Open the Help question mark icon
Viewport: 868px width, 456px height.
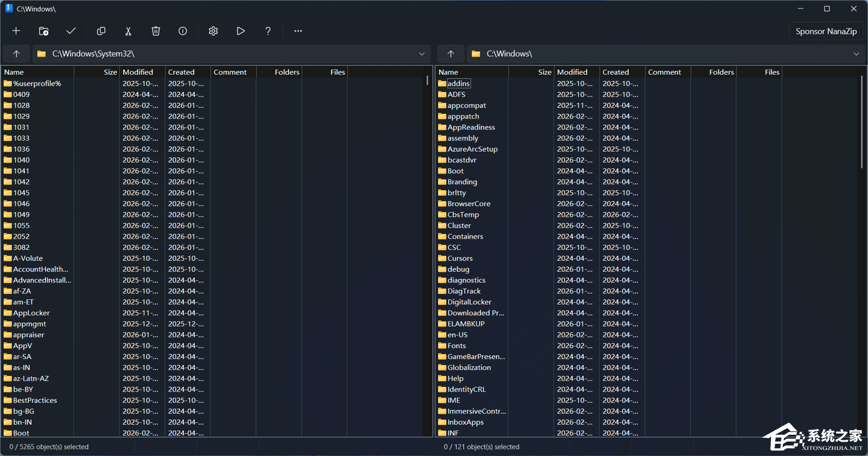[268, 31]
